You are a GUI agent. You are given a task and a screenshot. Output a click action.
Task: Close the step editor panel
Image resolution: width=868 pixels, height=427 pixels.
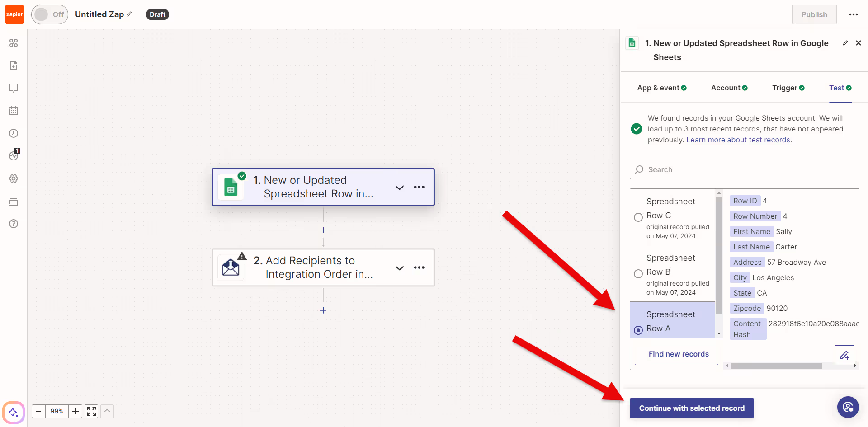point(859,43)
